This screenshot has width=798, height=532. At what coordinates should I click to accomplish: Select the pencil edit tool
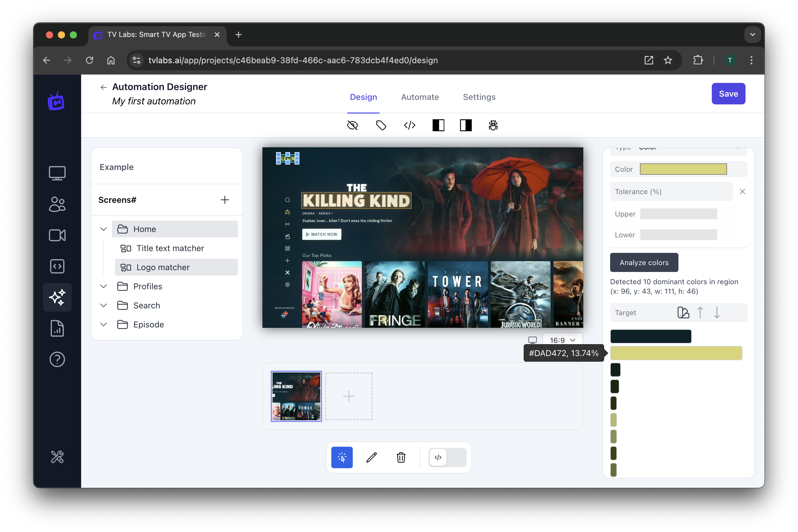372,457
